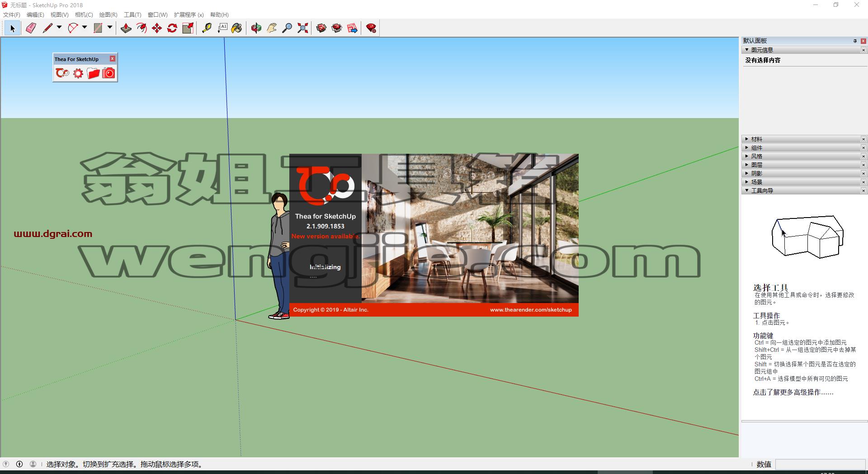The width and height of the screenshot is (868, 474).
Task: Activate the Arc drawing tool
Action: point(72,28)
